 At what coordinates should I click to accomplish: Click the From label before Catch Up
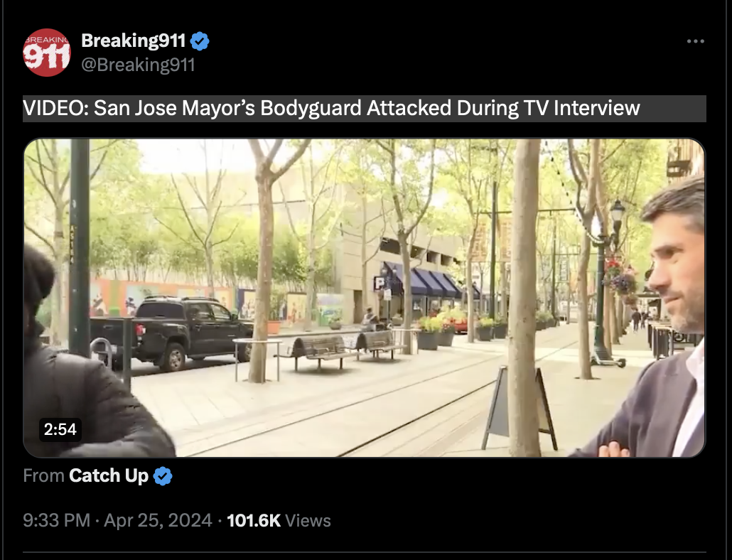point(44,475)
